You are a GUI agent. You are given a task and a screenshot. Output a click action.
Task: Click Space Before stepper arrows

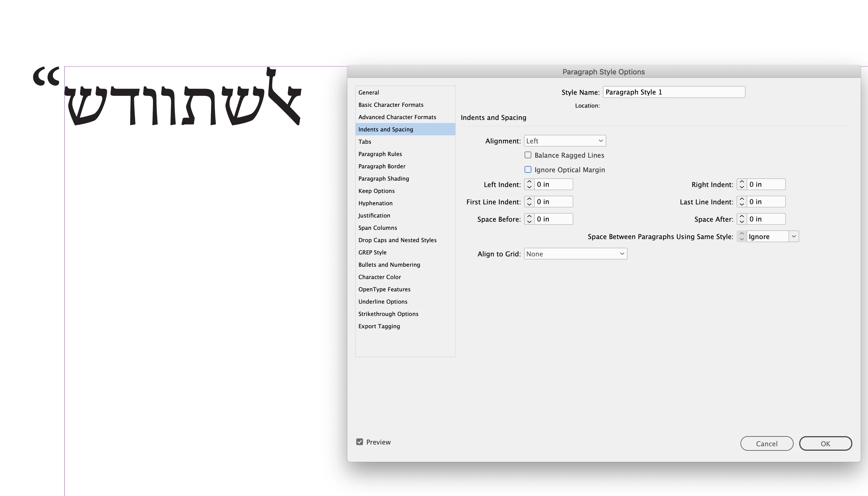529,219
